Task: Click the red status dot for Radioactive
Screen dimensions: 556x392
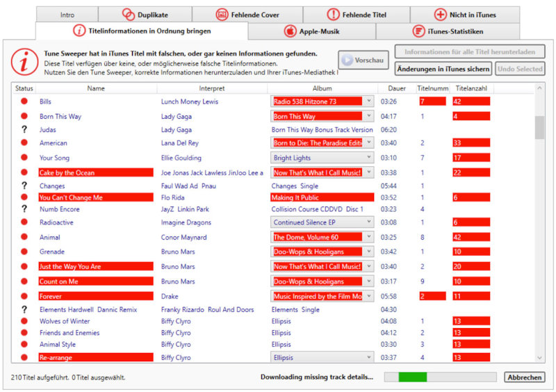Action: coord(24,222)
